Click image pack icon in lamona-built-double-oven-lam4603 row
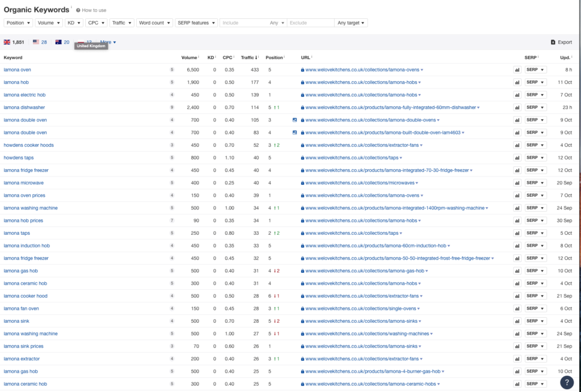Image resolution: width=581 pixels, height=392 pixels. click(x=294, y=133)
